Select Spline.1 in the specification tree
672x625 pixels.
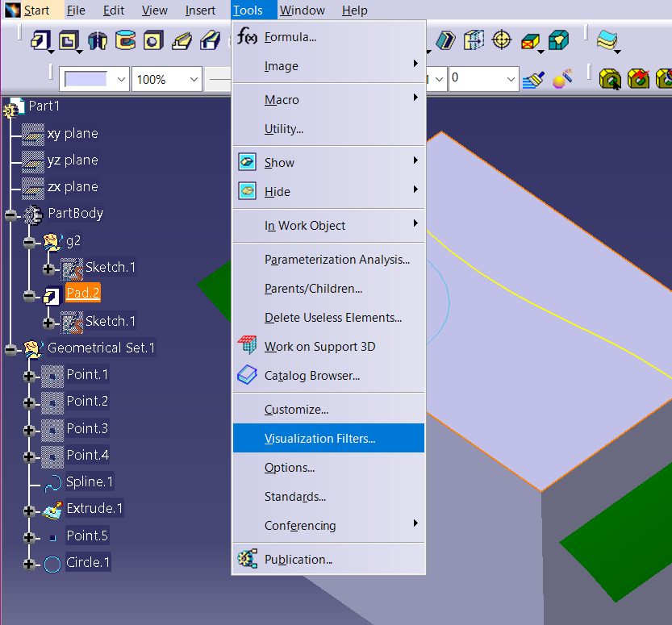90,482
